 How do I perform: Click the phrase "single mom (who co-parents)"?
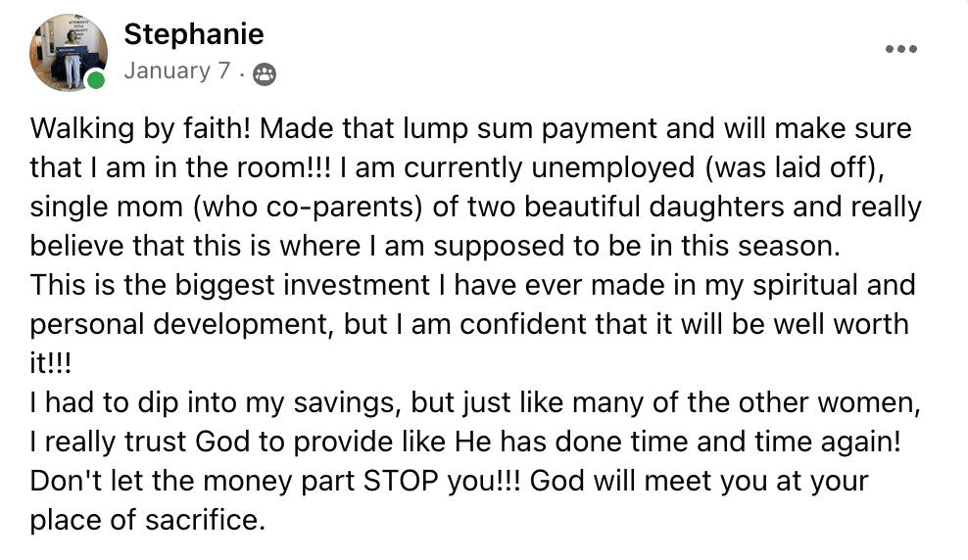(226, 208)
